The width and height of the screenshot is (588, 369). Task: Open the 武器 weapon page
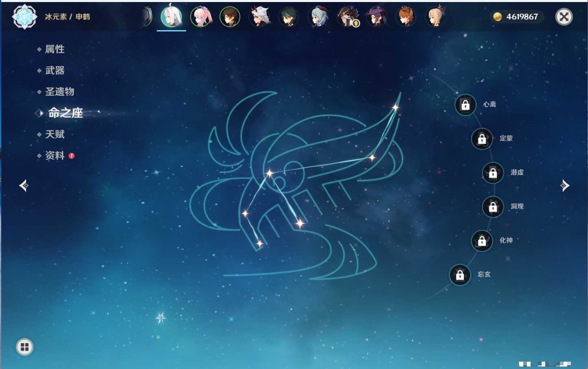55,71
